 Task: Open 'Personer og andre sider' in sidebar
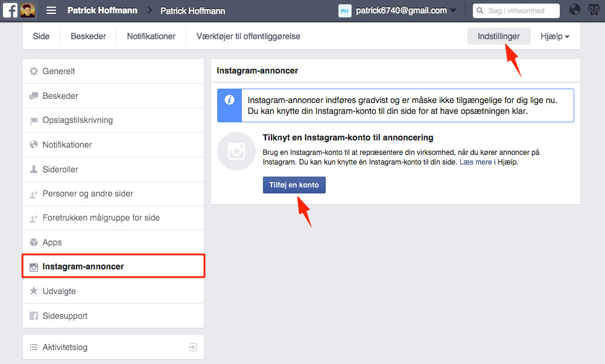pyautogui.click(x=113, y=193)
